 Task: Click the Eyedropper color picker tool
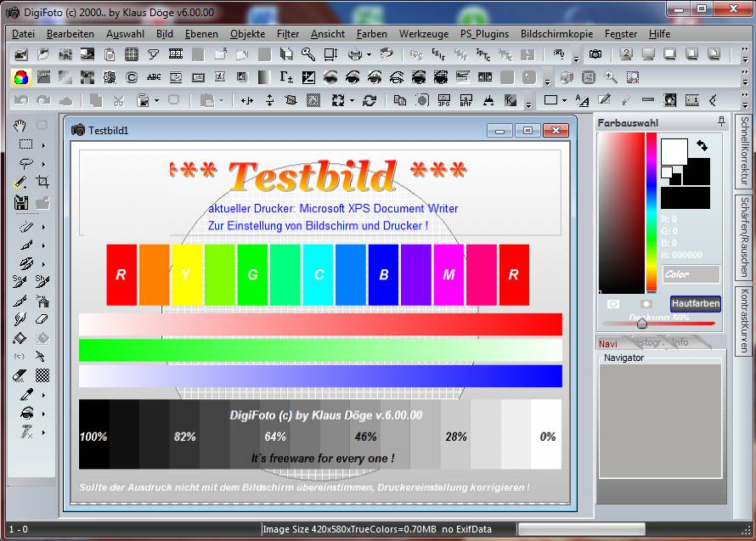point(25,394)
